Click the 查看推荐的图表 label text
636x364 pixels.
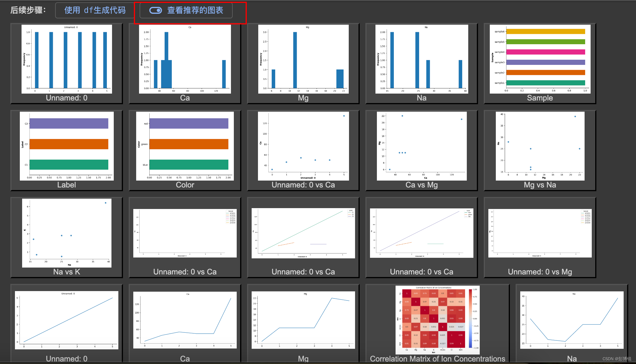click(195, 11)
